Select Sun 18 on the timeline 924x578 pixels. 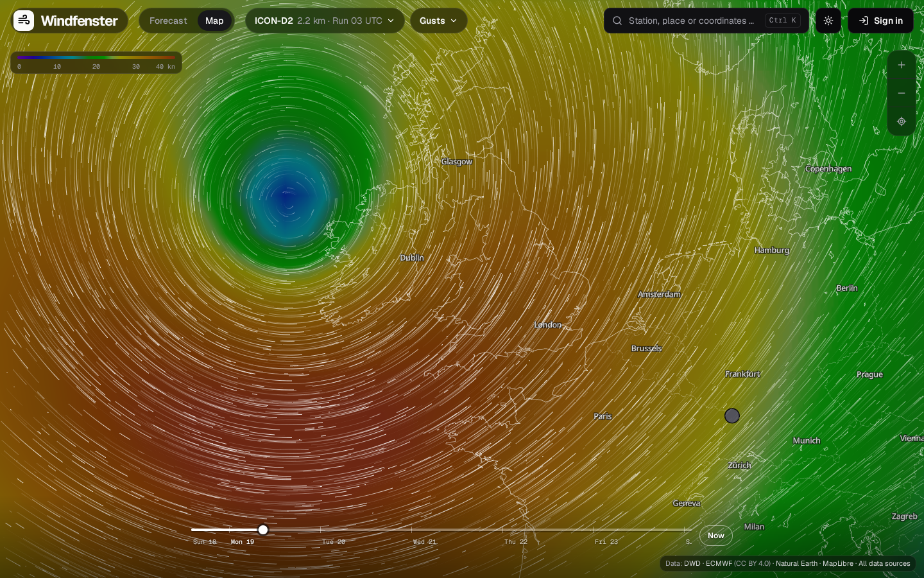(205, 542)
